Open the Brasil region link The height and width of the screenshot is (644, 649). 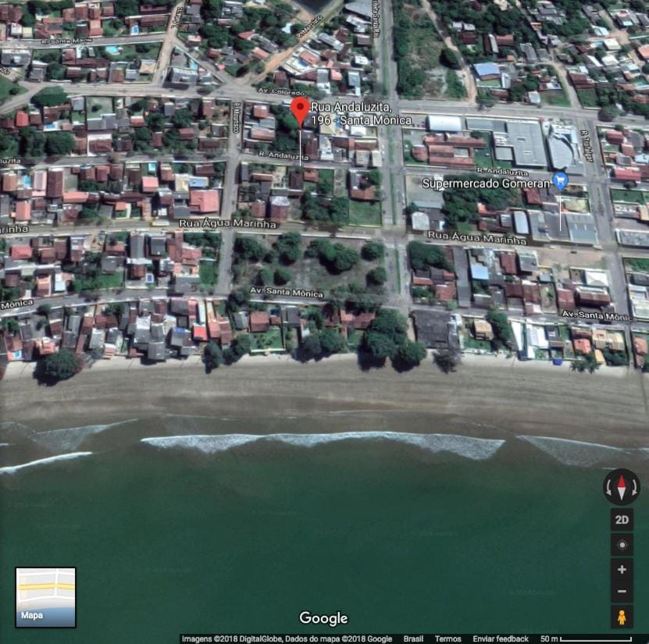413,639
